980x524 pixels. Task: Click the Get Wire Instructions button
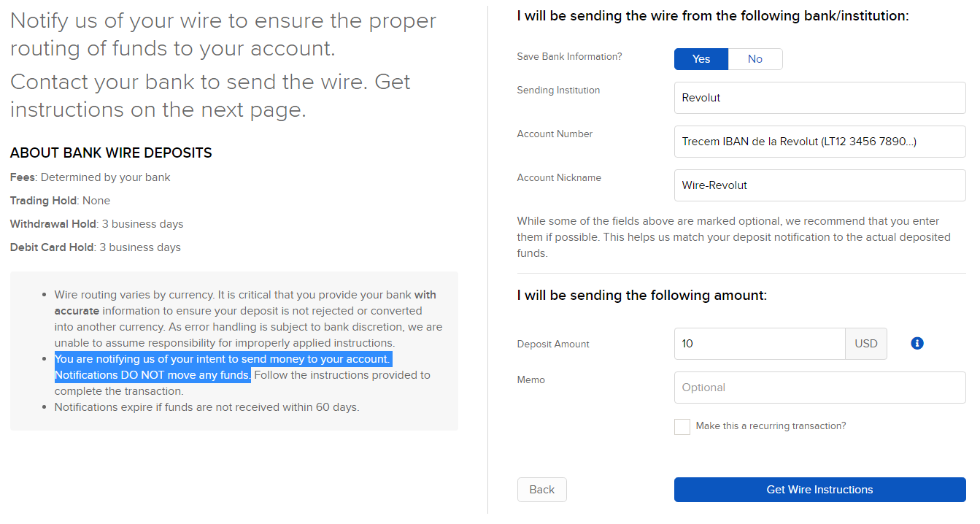(819, 490)
